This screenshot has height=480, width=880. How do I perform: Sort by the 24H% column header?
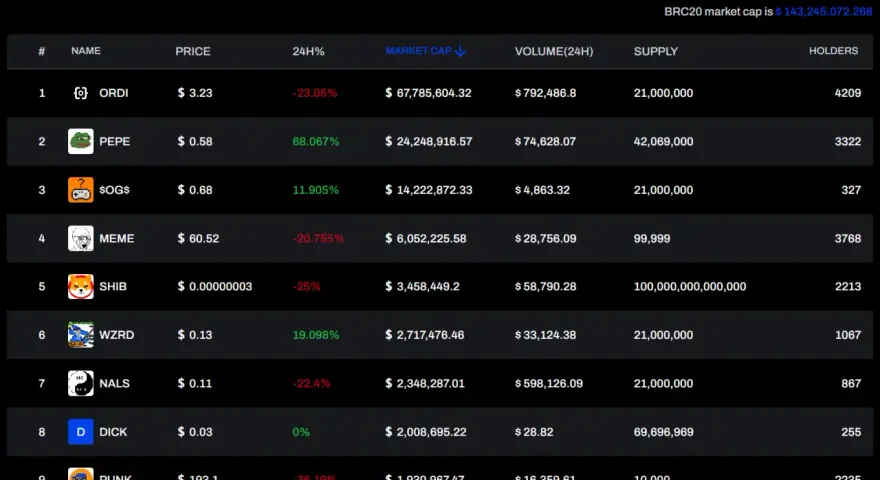pos(308,51)
